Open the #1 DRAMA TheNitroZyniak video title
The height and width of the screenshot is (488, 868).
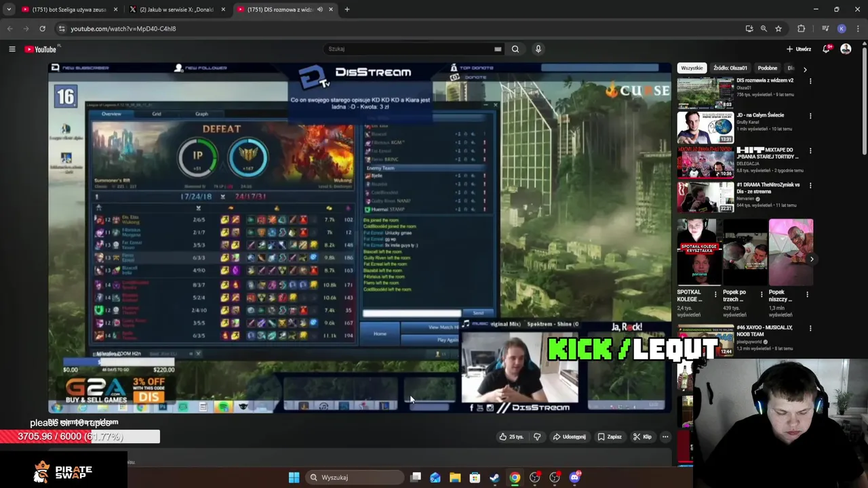(768, 188)
